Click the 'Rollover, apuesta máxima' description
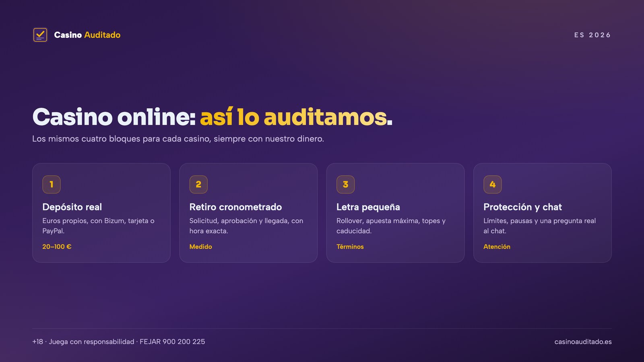The width and height of the screenshot is (644, 362). pyautogui.click(x=391, y=226)
